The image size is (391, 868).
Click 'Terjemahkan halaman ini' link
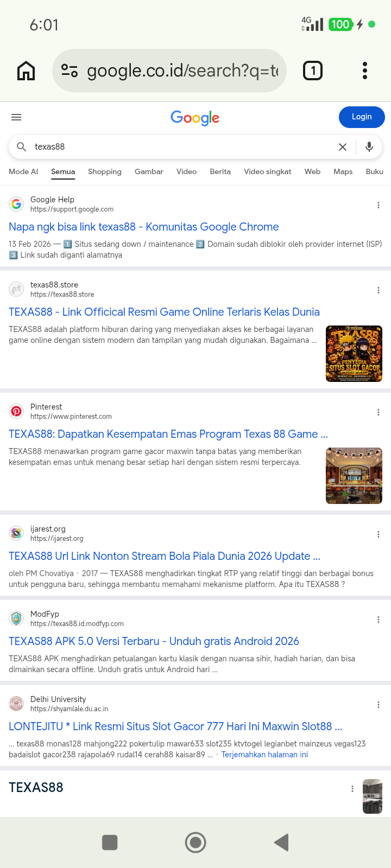(264, 755)
